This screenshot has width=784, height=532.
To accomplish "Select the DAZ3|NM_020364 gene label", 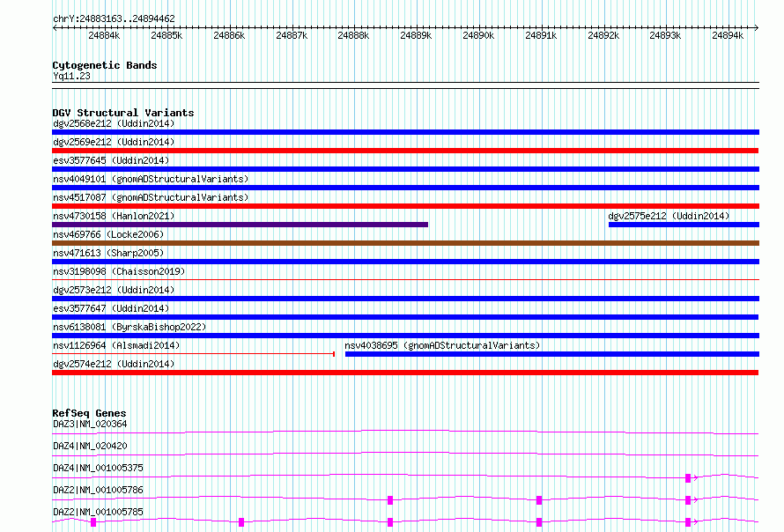I will tap(90, 424).
